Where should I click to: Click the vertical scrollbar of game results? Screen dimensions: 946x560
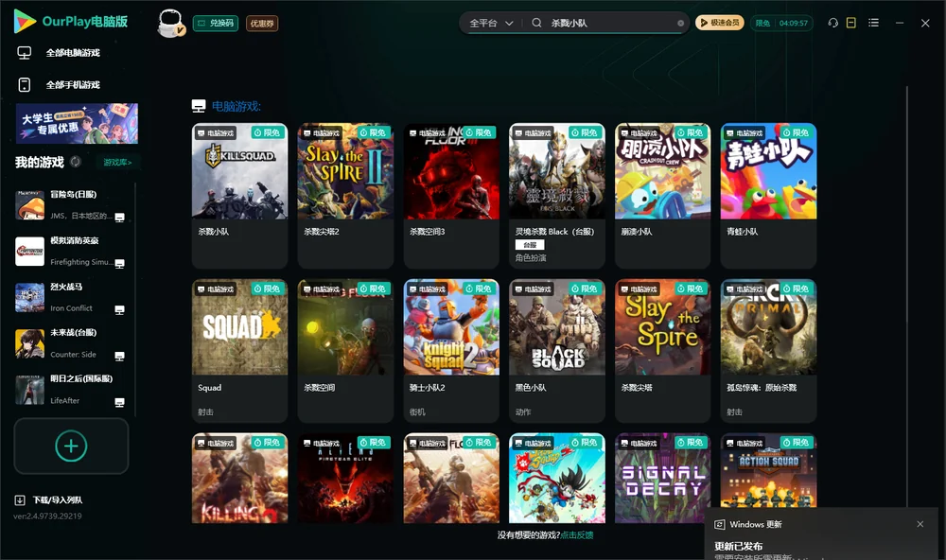pos(906,296)
